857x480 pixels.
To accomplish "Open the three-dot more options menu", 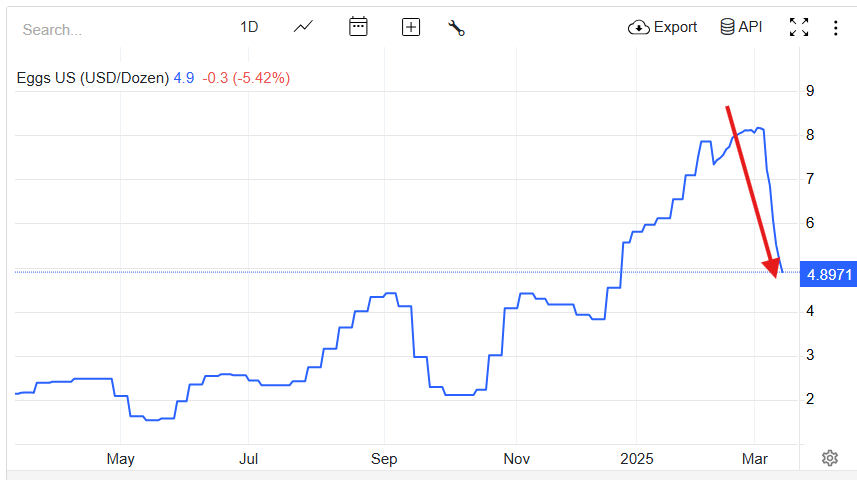I will (x=836, y=27).
